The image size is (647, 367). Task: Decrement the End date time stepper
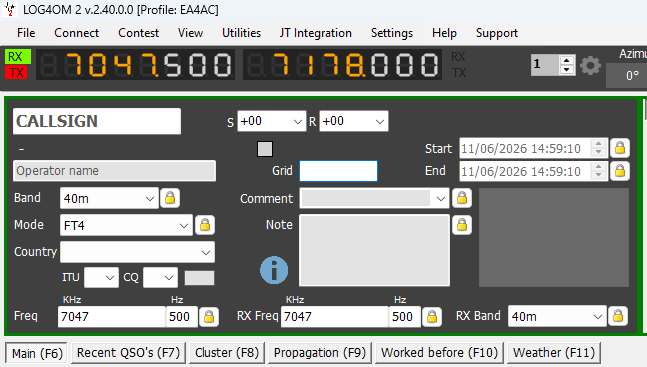tap(598, 175)
